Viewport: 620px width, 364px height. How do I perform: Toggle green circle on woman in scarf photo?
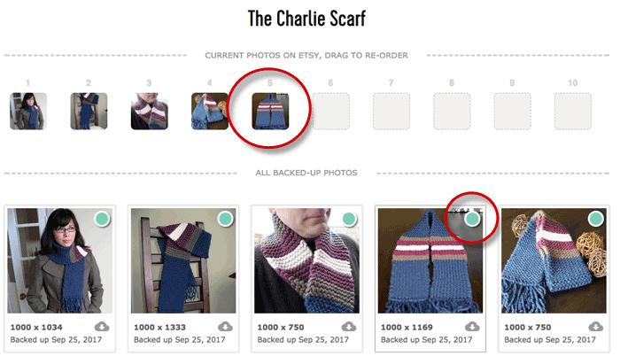pos(102,219)
